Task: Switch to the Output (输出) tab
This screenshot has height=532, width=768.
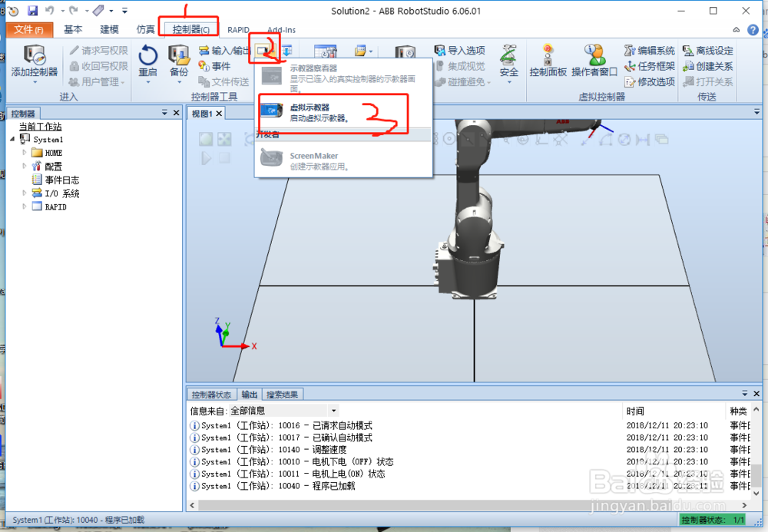Action: point(250,395)
